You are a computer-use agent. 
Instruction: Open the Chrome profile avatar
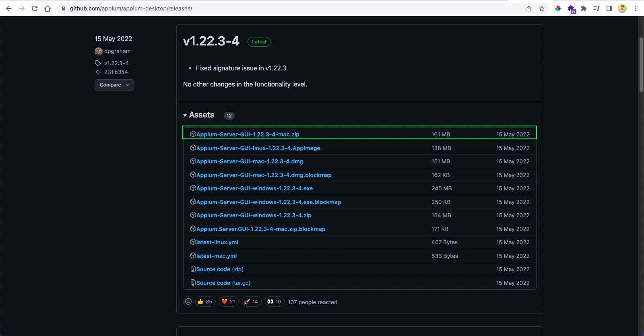coord(622,8)
